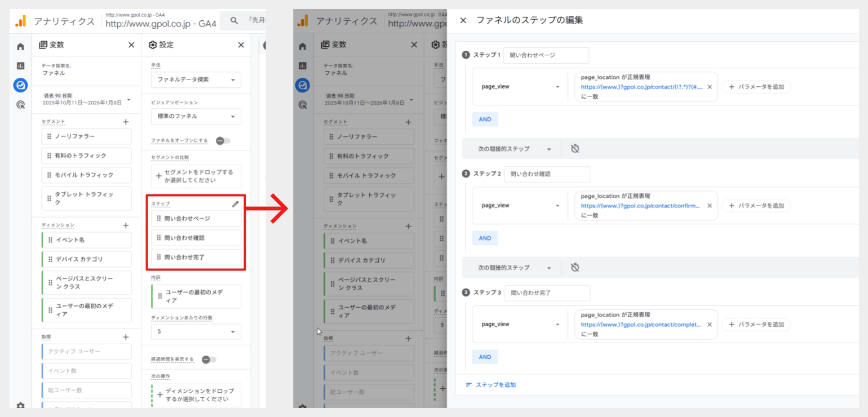Open the 手法 dropdown showing ファネルデータ探索

point(196,79)
